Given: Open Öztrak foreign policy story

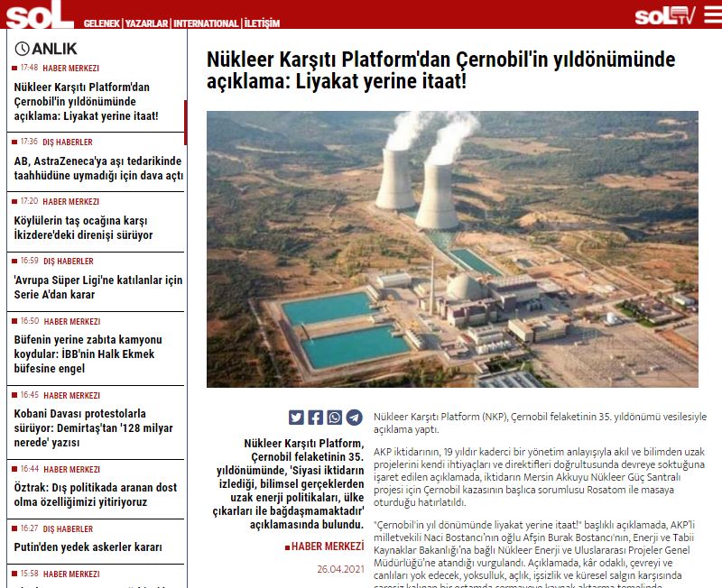Looking at the screenshot, I should click(x=96, y=494).
